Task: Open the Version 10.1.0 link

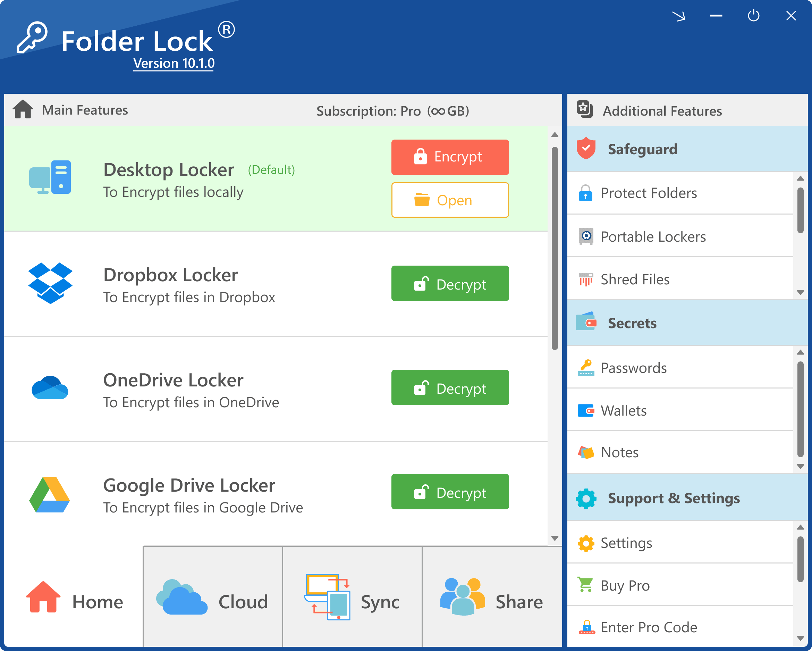Action: 174,63
